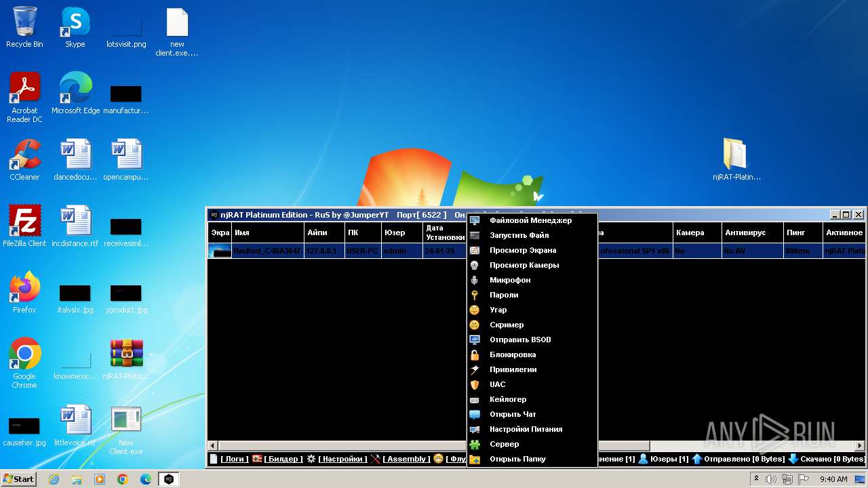
Task: Click the Логи button in bottom bar
Action: [x=234, y=459]
